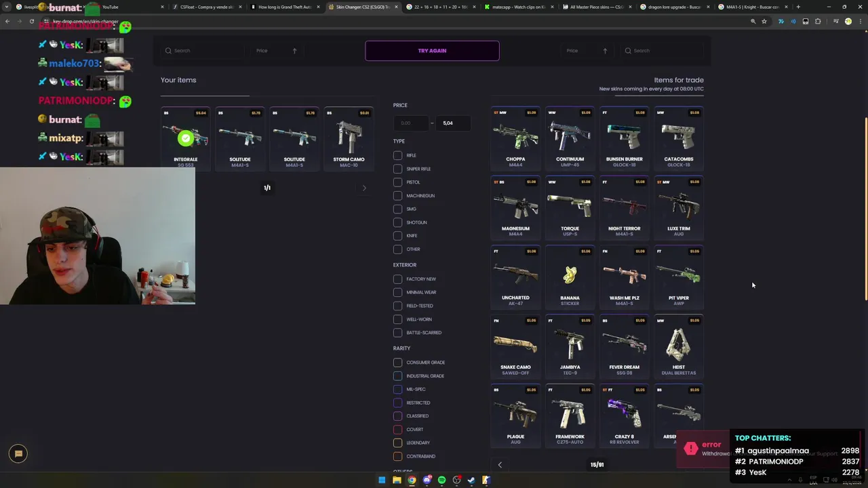Toggle price sort arrow for your items
The height and width of the screenshot is (488, 868).
coord(294,50)
